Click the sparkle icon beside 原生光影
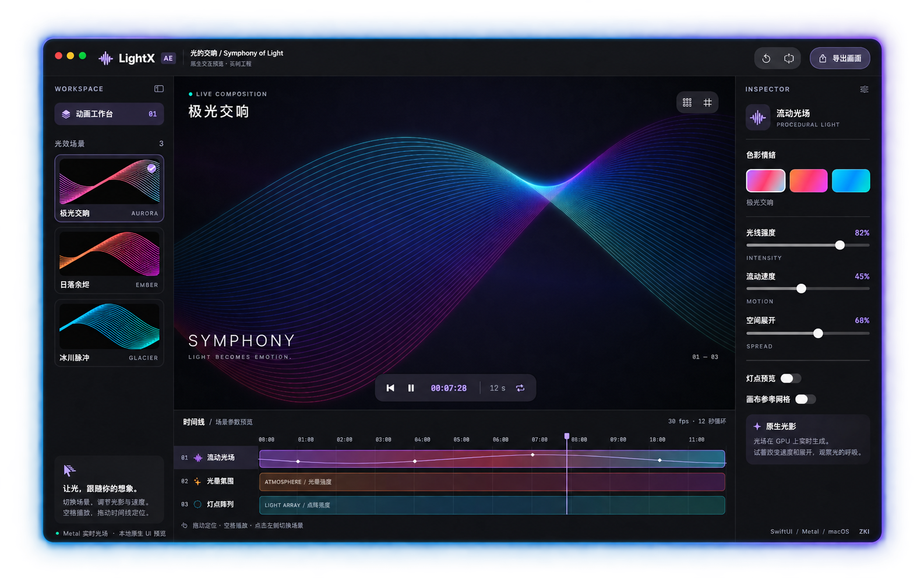Image resolution: width=924 pixels, height=578 pixels. coord(757,427)
